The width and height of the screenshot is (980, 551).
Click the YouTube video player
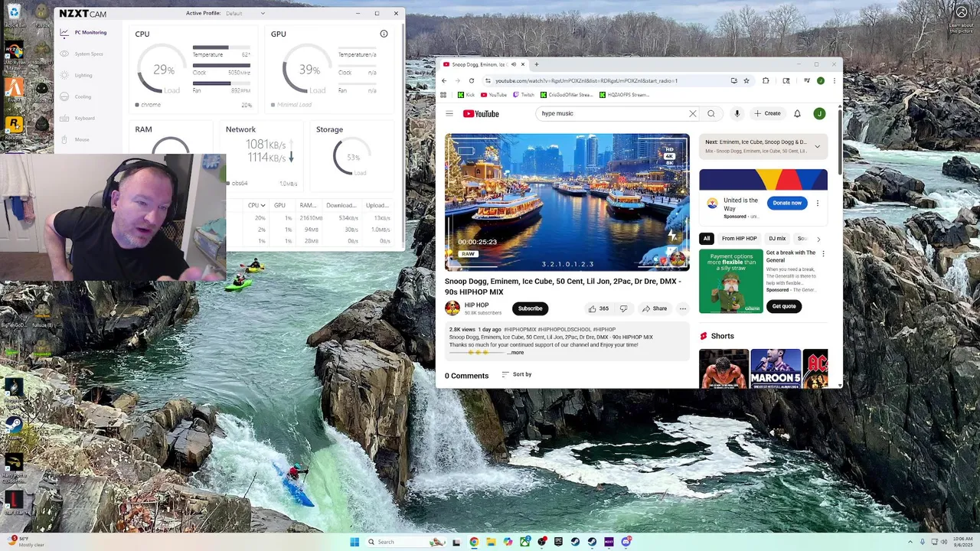tap(567, 202)
